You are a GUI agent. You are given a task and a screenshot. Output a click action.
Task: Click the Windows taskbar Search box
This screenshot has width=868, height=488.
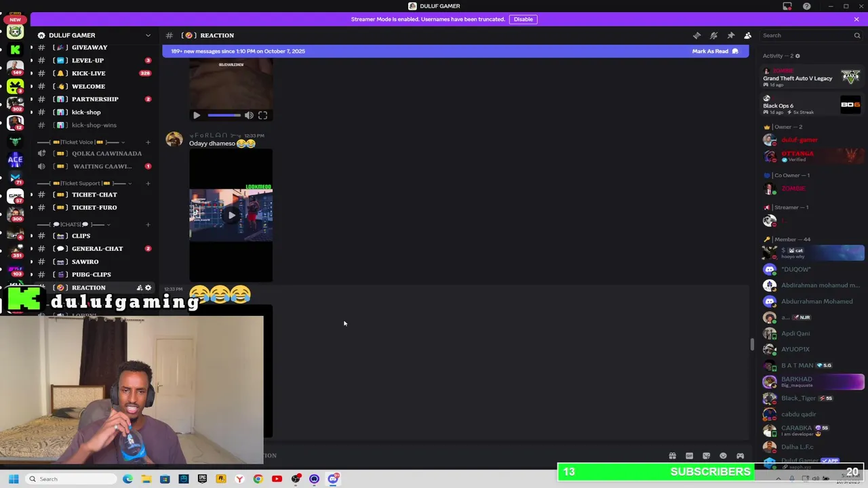coord(71,479)
